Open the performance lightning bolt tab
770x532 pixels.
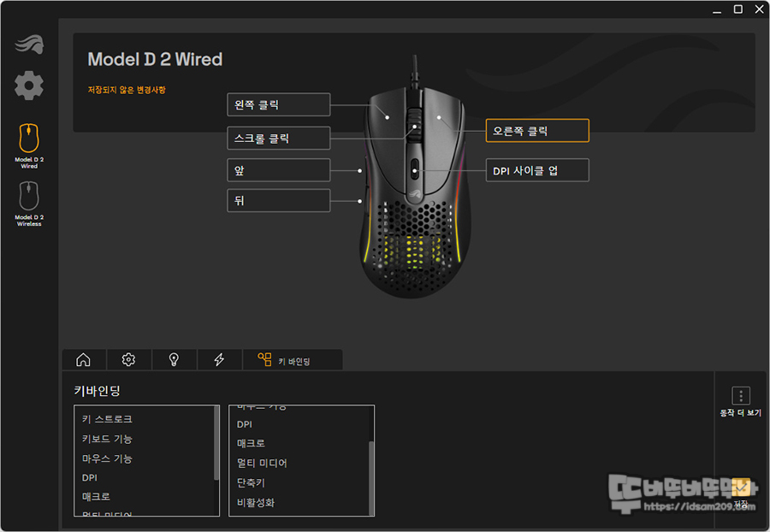click(x=219, y=360)
